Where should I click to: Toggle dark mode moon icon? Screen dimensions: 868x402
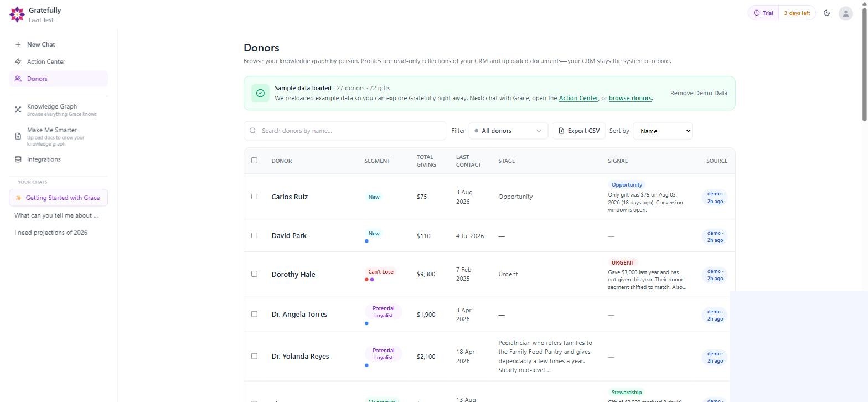[827, 13]
